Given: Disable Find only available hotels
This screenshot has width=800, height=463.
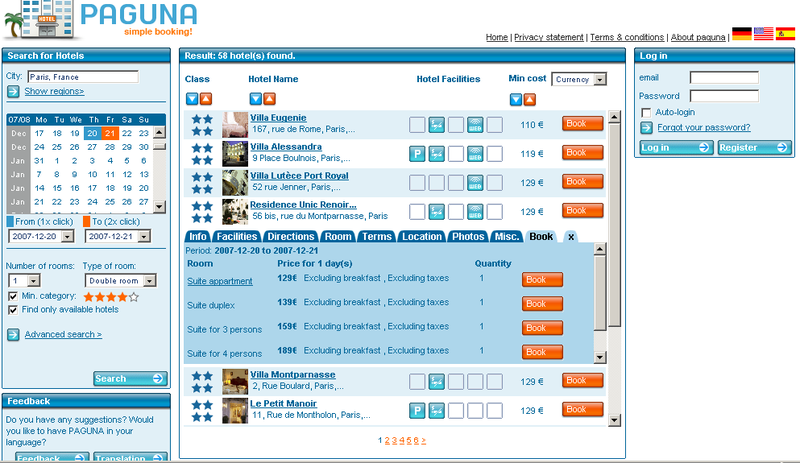Looking at the screenshot, I should tap(12, 310).
